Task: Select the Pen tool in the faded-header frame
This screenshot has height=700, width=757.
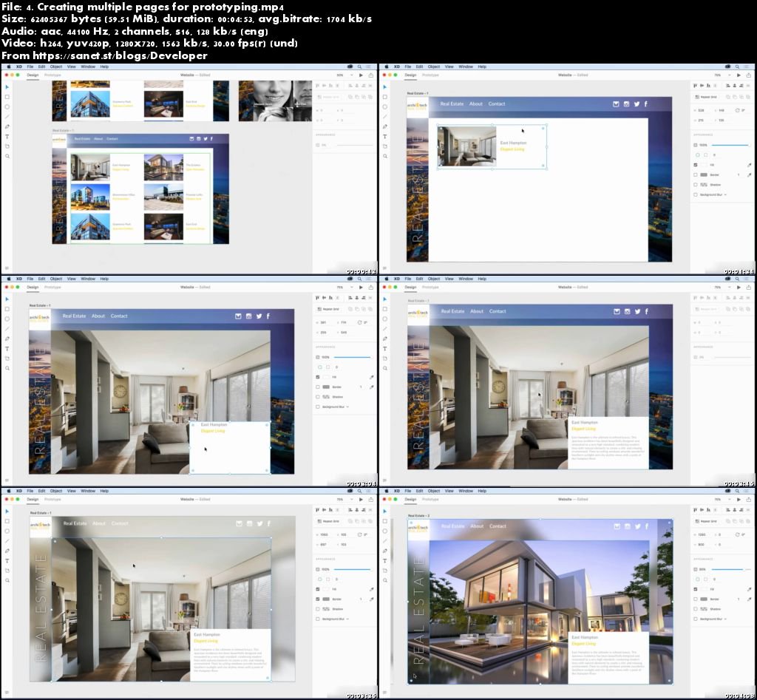Action: [7, 551]
